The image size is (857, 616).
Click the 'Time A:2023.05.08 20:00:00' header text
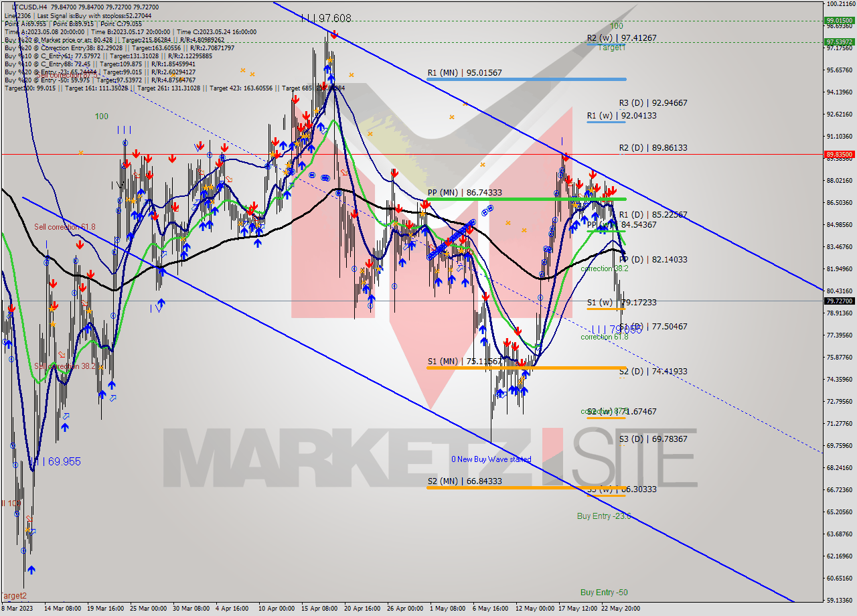pos(46,31)
